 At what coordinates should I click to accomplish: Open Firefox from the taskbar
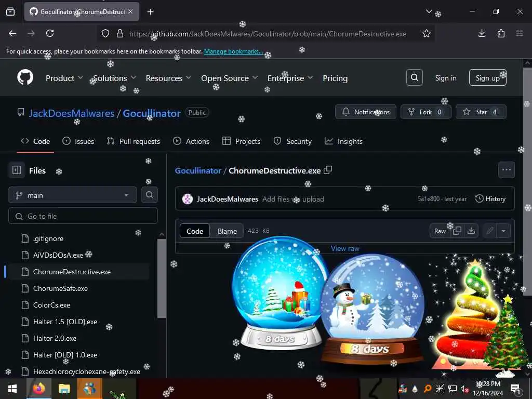[38, 389]
